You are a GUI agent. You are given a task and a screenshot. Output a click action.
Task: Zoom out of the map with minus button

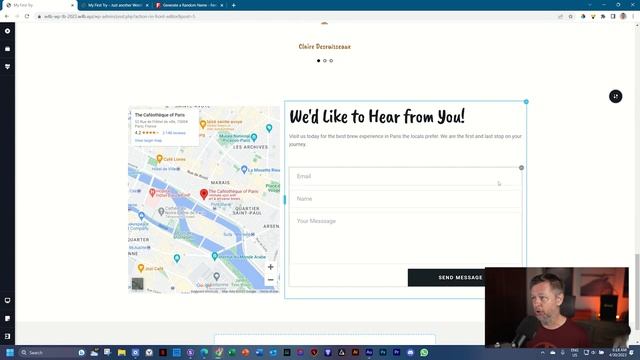point(270,280)
